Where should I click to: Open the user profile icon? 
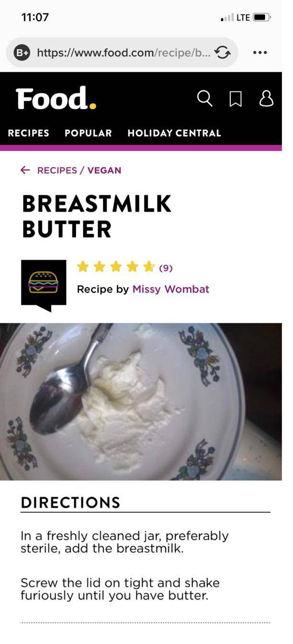point(267,98)
